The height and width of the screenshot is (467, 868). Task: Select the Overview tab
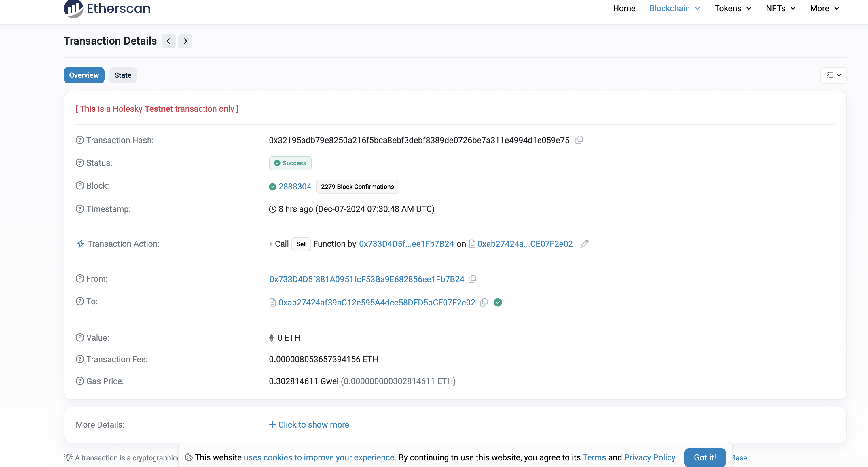click(x=84, y=75)
